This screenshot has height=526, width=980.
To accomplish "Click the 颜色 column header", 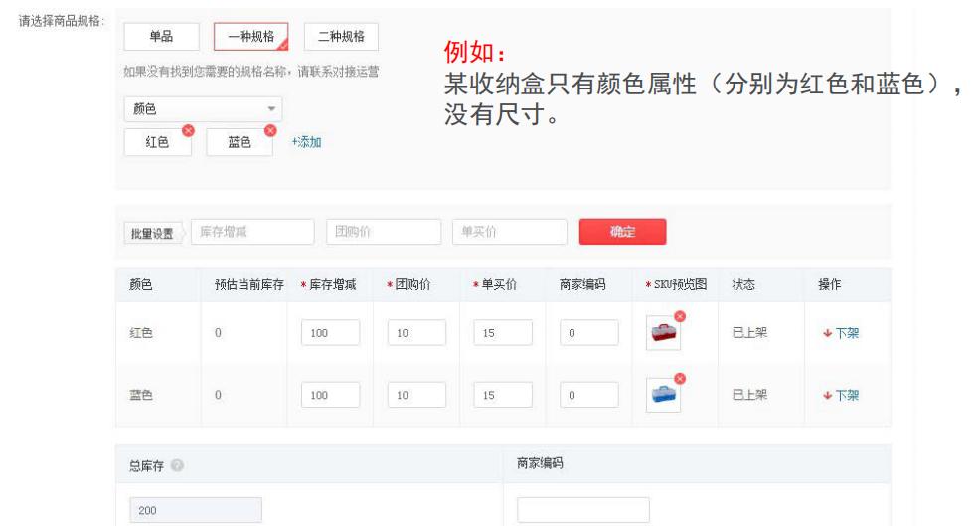I will (140, 284).
